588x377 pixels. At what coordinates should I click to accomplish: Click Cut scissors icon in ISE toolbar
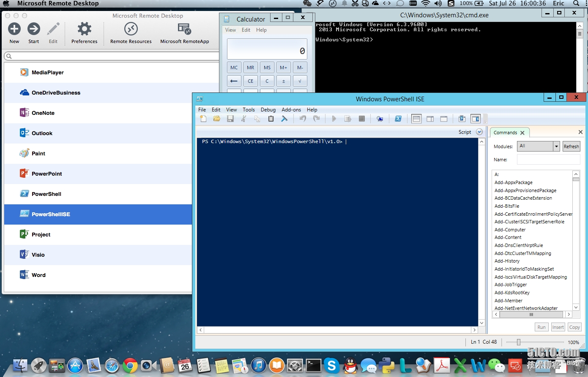(x=244, y=119)
